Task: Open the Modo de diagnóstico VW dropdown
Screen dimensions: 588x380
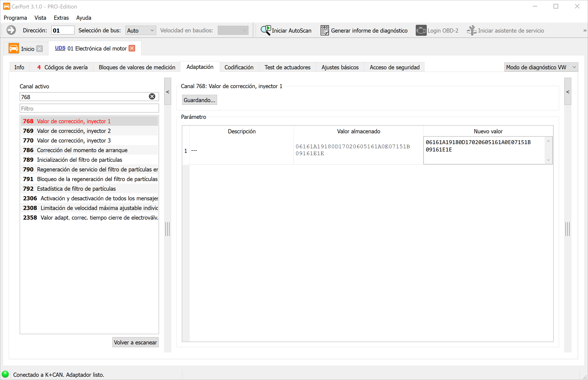Action: [x=541, y=67]
